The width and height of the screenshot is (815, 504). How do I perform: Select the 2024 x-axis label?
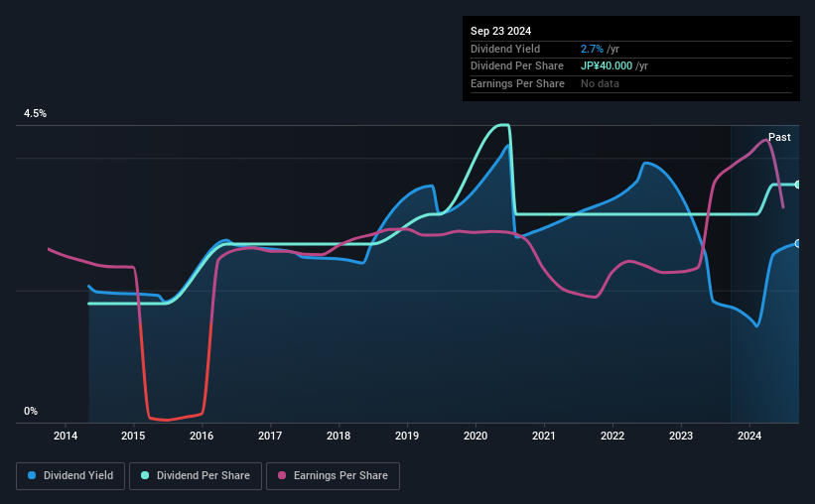pos(749,436)
